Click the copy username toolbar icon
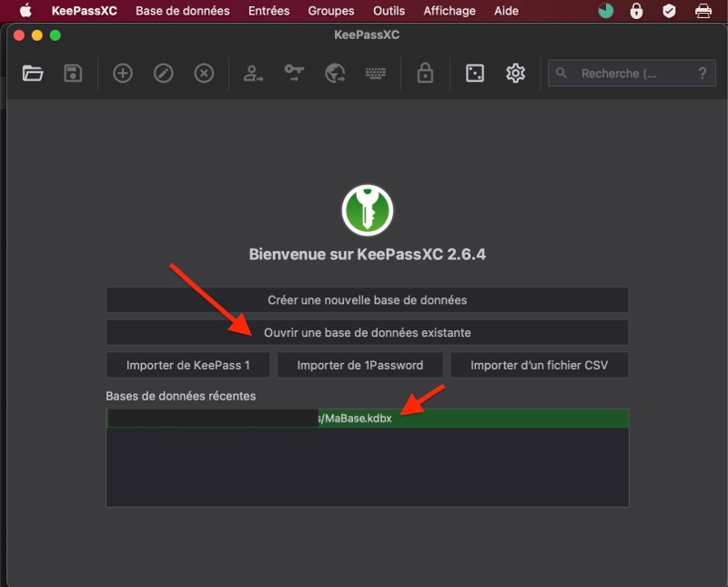Screen dimensions: 728x587 tap(253, 74)
